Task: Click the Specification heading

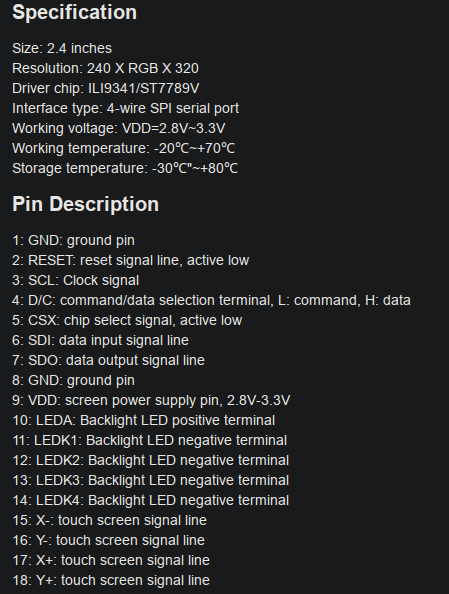Action: click(x=74, y=12)
